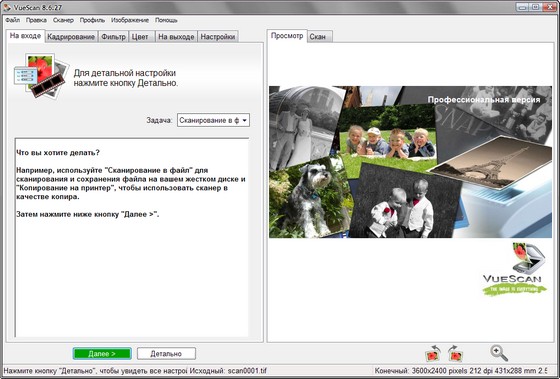Switch to the Фильтр tab
560x379 pixels.
tap(113, 37)
